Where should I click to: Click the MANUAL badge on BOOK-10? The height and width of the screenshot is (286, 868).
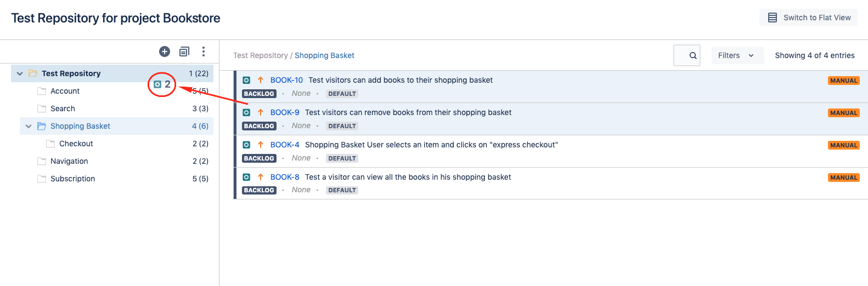(844, 81)
